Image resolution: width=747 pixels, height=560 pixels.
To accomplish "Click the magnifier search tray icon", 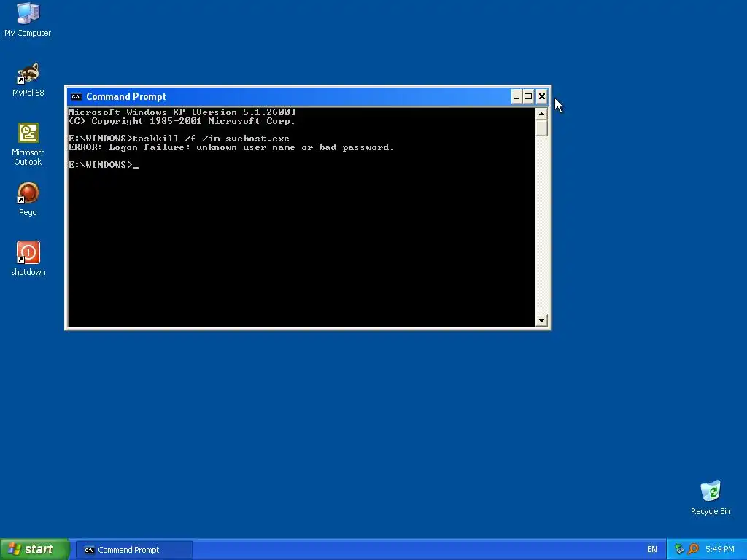I will pyautogui.click(x=693, y=550).
